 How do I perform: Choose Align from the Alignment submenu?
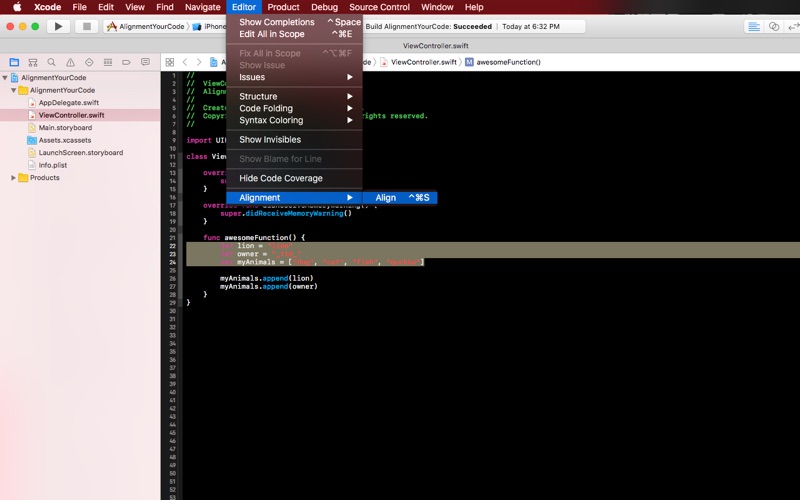pos(400,197)
